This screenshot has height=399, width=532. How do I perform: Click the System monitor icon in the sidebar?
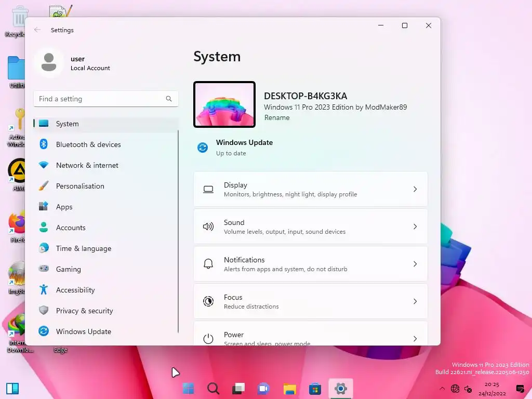pos(44,124)
